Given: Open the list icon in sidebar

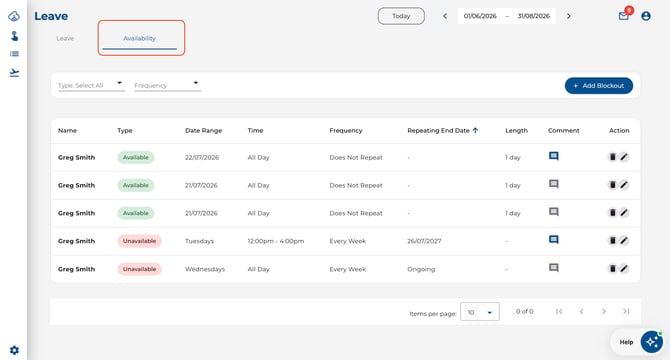Looking at the screenshot, I should tap(14, 54).
